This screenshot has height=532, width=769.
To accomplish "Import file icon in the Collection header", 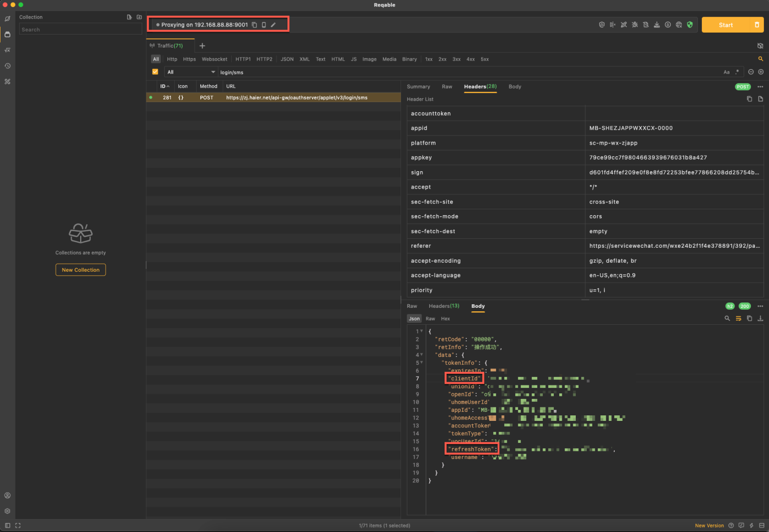I will (x=129, y=17).
